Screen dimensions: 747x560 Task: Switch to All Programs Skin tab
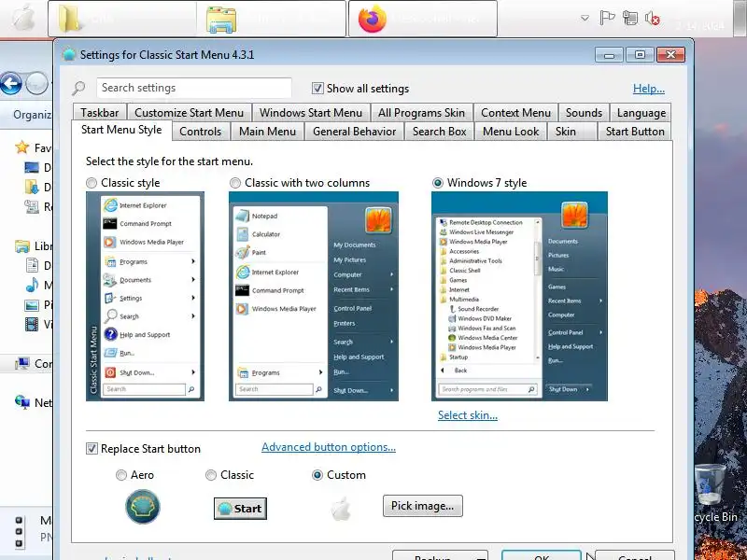[x=421, y=113]
